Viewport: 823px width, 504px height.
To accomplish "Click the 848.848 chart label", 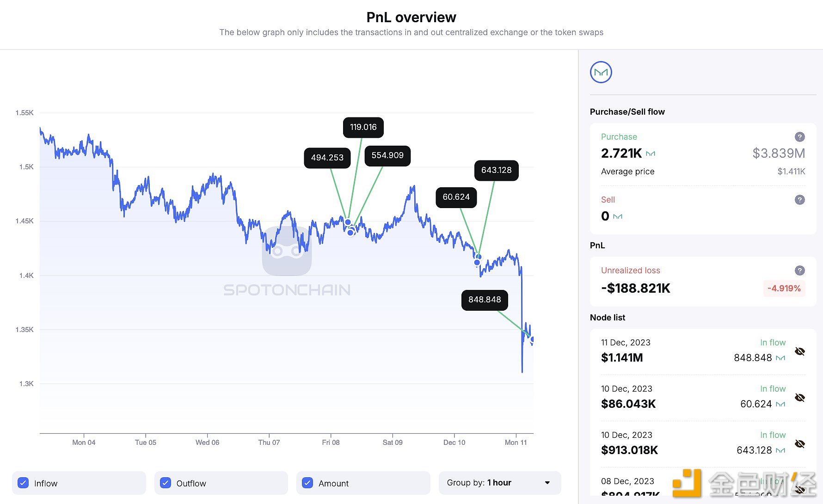I will tap(485, 300).
